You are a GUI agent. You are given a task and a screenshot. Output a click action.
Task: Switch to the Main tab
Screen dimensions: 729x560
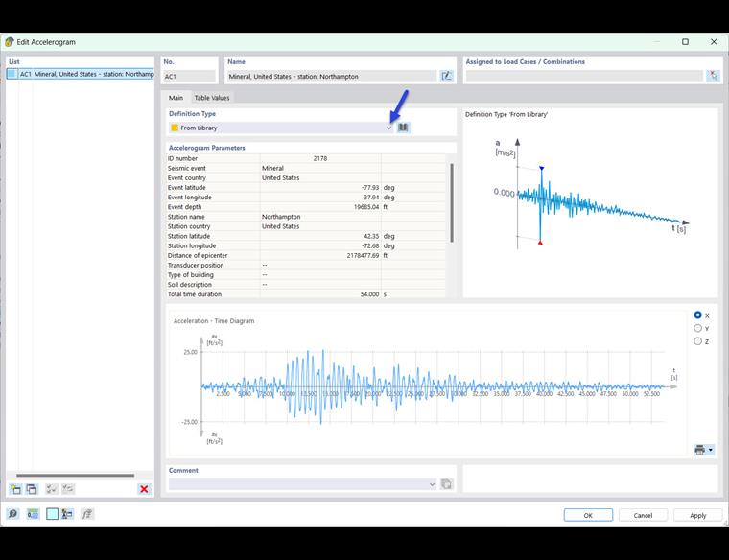pos(176,98)
